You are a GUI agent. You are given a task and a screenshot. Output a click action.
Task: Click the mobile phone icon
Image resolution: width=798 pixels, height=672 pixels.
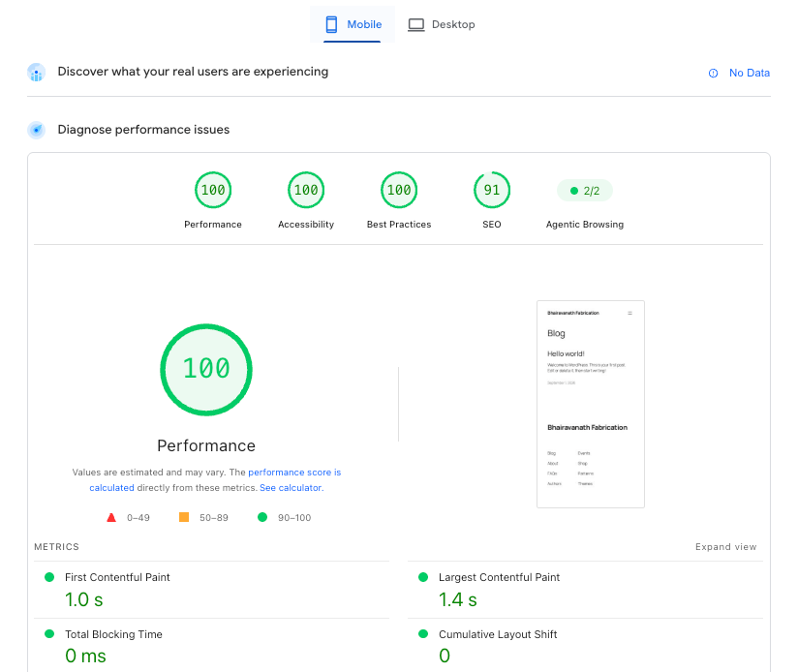click(x=331, y=24)
